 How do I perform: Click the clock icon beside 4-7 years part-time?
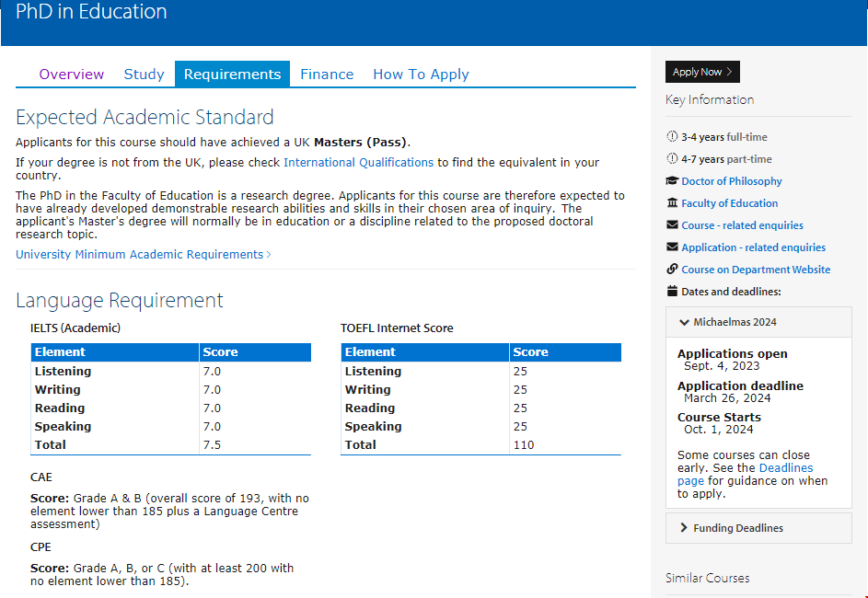click(672, 159)
